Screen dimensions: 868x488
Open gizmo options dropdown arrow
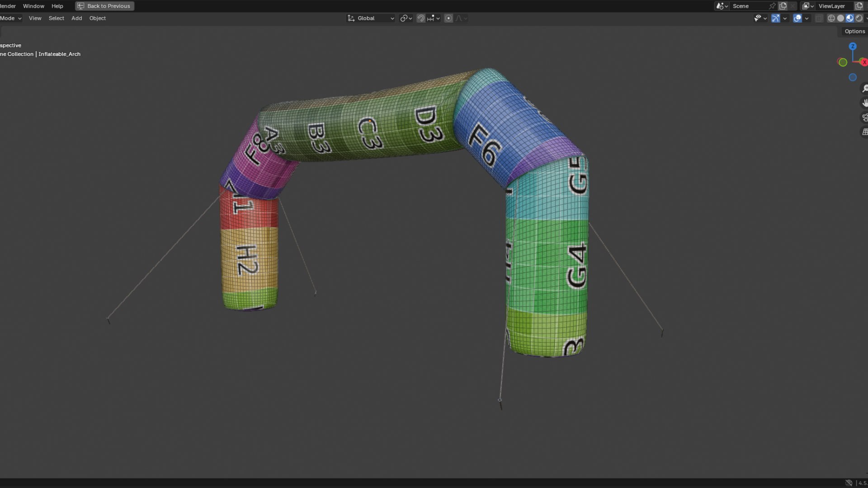click(785, 18)
